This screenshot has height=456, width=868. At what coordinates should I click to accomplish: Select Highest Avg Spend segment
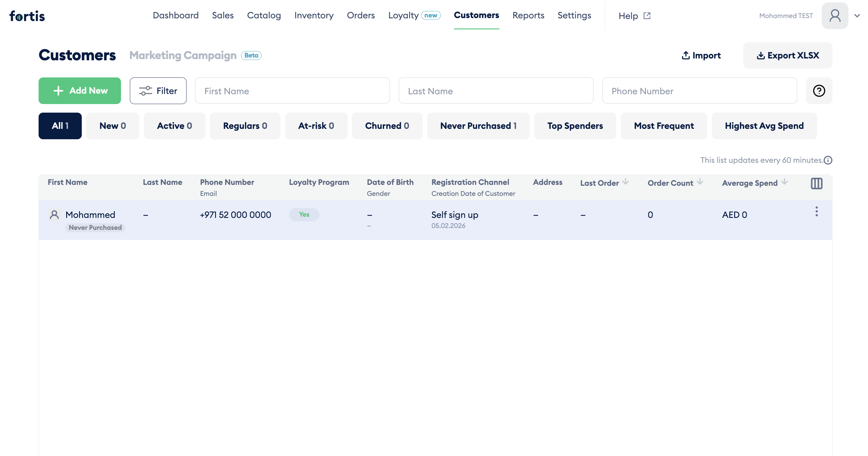764,125
